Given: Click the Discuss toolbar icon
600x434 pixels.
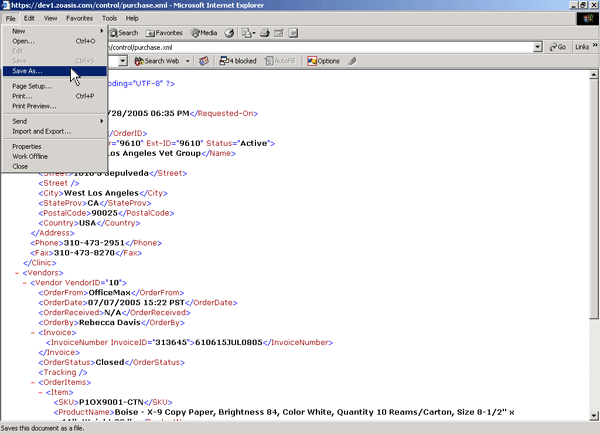Looking at the screenshot, I should pyautogui.click(x=293, y=33).
